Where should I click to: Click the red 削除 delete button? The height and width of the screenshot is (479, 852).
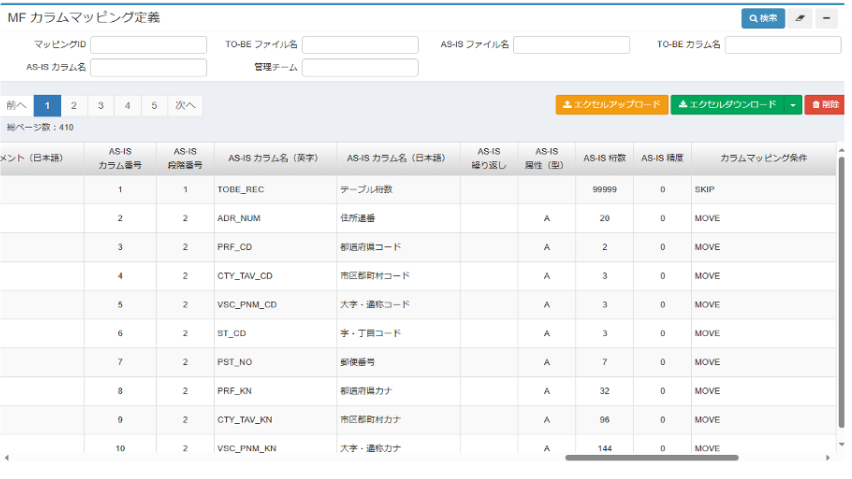click(x=825, y=104)
